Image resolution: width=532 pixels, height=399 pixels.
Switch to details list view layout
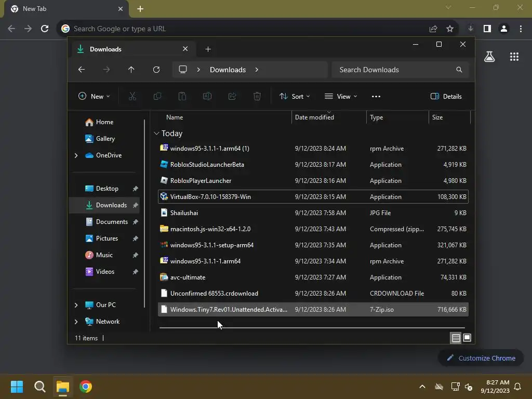tap(456, 338)
